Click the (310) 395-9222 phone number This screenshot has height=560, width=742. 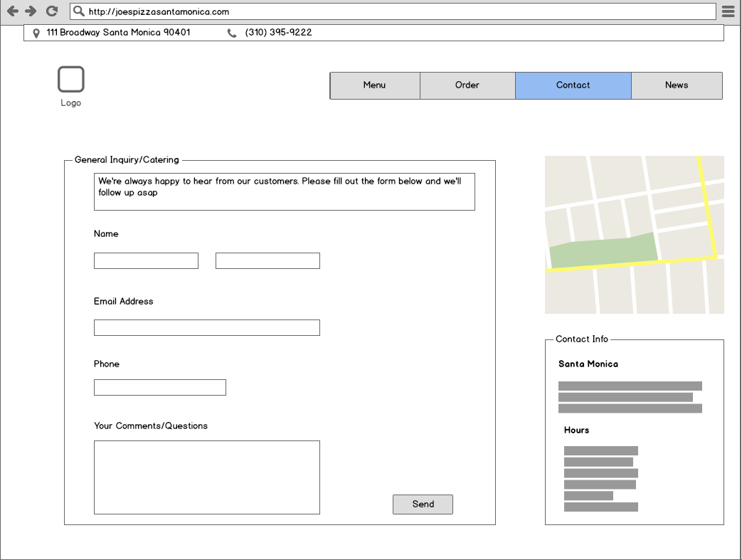coord(278,33)
